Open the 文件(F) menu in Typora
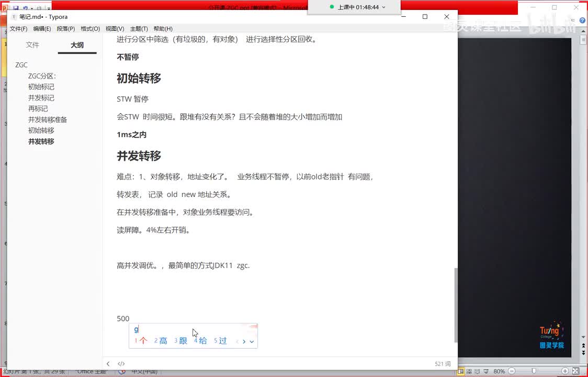The height and width of the screenshot is (377, 588). (18, 29)
